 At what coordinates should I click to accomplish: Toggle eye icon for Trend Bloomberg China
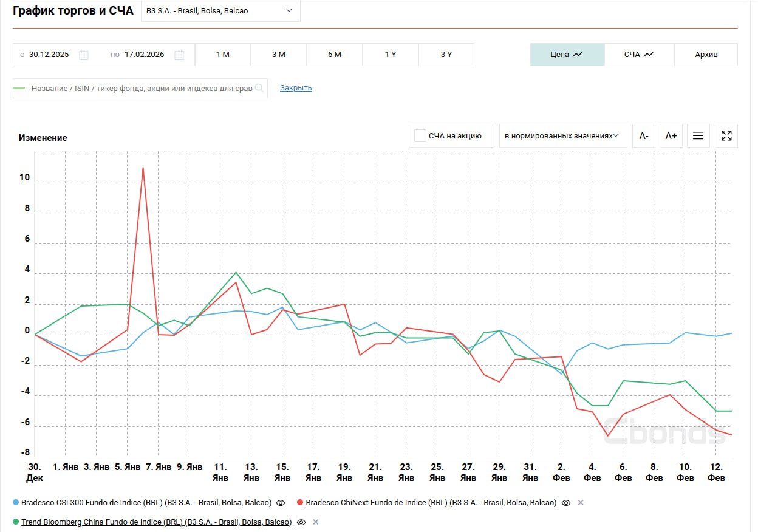click(301, 522)
